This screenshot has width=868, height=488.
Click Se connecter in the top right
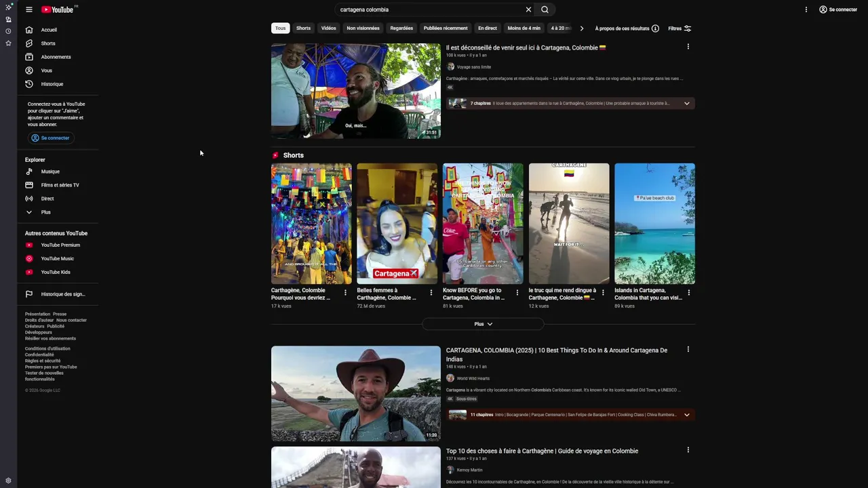[838, 9]
